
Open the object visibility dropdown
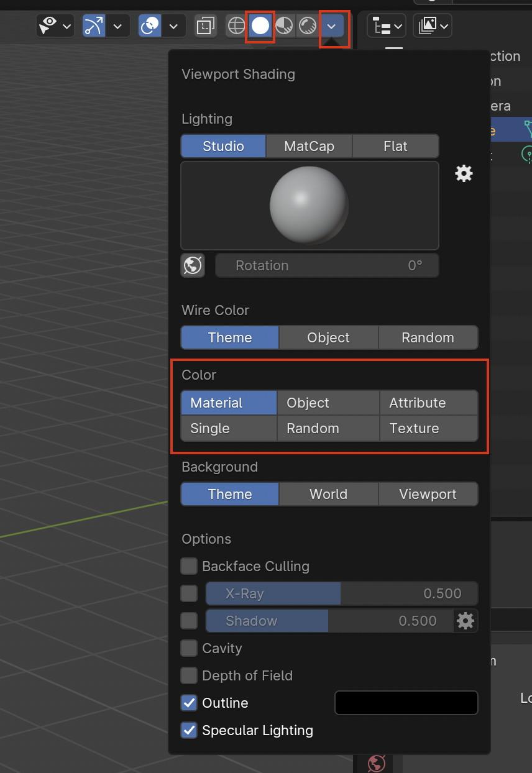click(x=66, y=25)
